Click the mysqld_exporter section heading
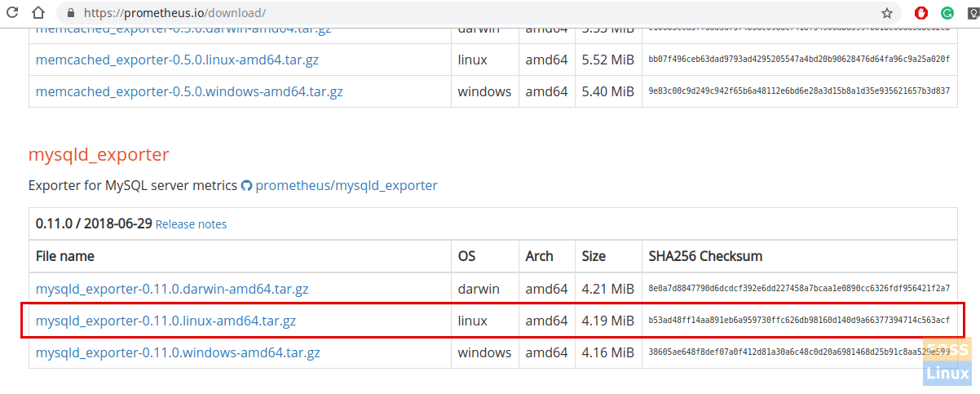 pyautogui.click(x=99, y=155)
